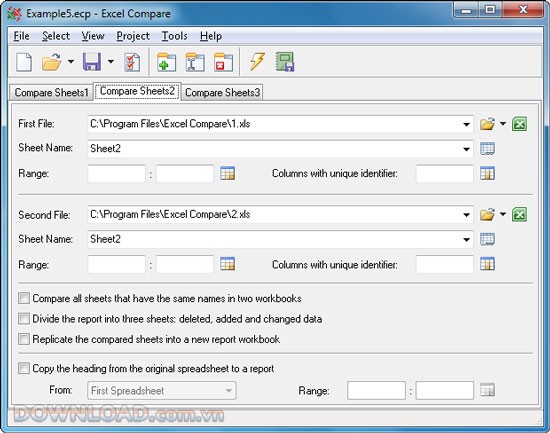Open First File in Excel icon
The width and height of the screenshot is (550, 433).
(x=519, y=124)
